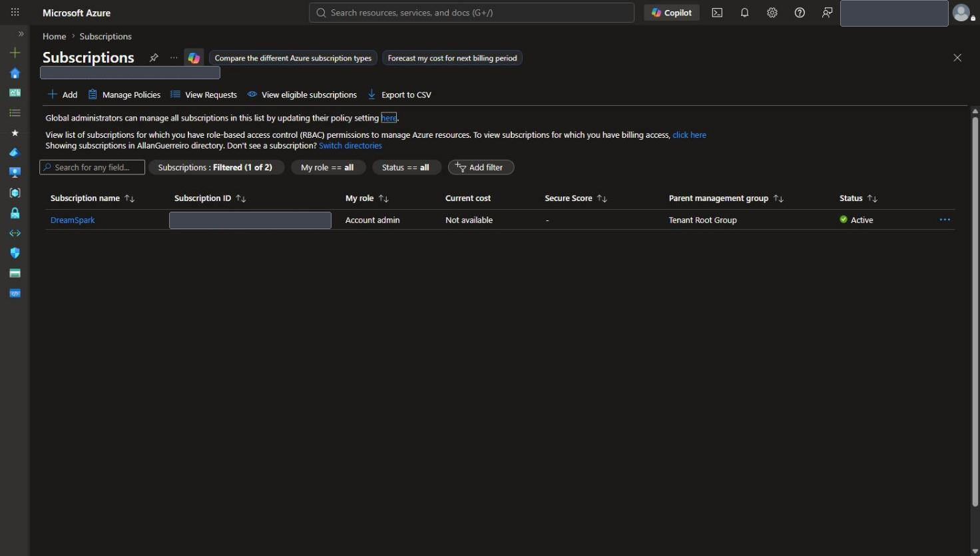Click the Current cost column header

pyautogui.click(x=468, y=198)
